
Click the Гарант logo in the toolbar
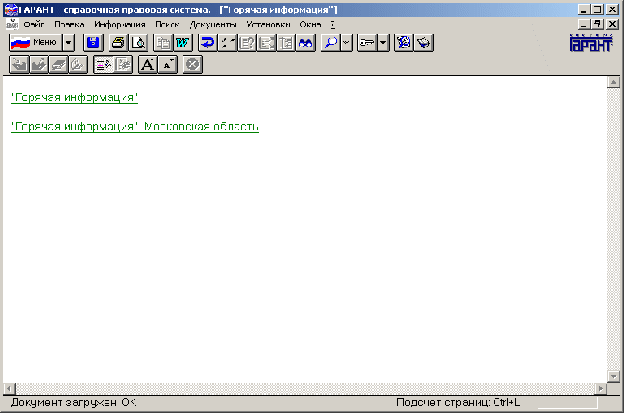(x=591, y=43)
